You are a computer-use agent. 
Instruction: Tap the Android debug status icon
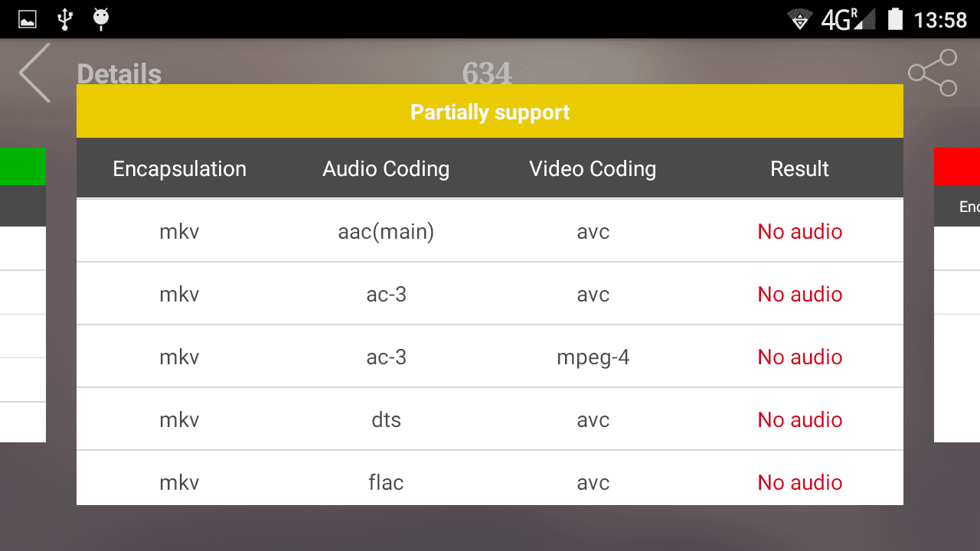click(100, 19)
